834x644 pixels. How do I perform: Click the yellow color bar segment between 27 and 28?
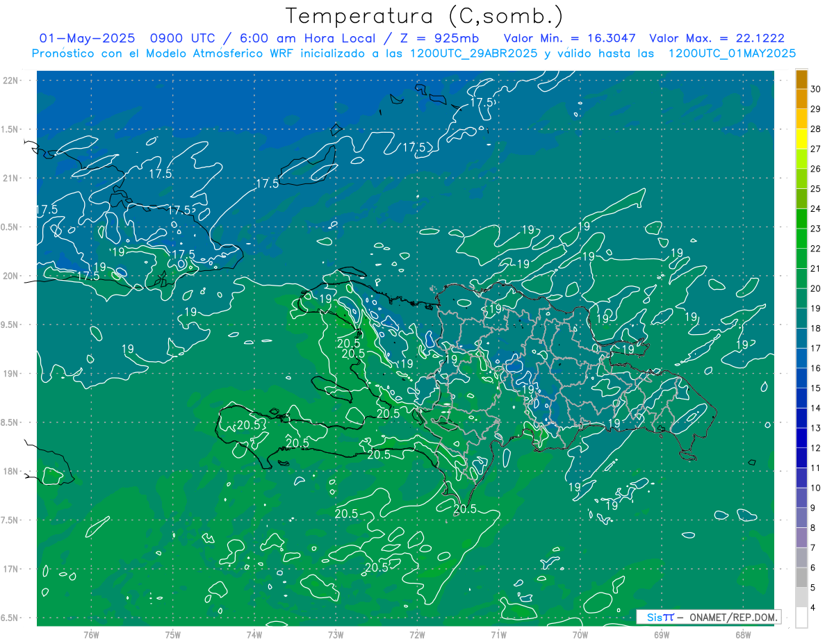(801, 139)
